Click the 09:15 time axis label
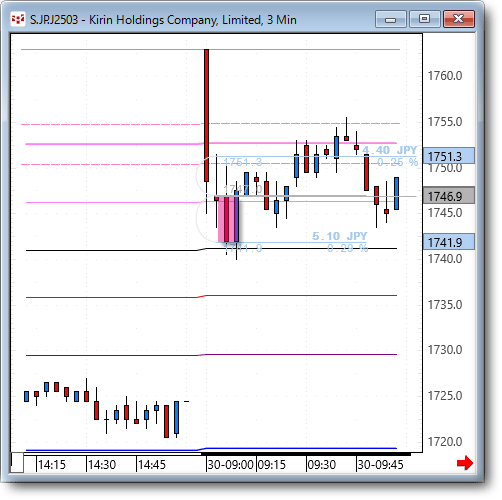The image size is (502, 500). coord(272,465)
